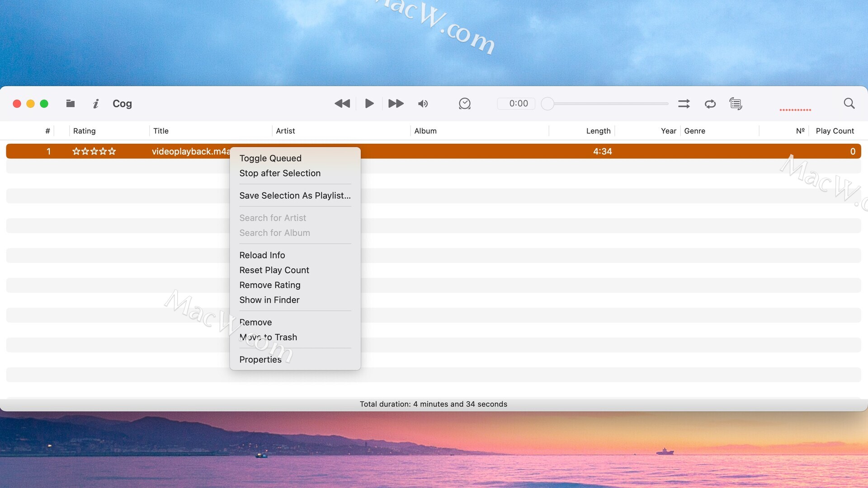Screen dimensions: 868x488
Task: Skip to next track
Action: point(396,103)
